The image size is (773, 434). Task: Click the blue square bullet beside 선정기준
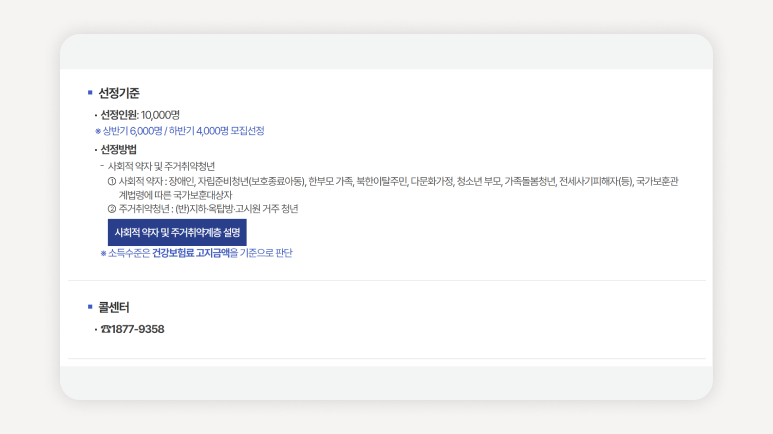(89, 93)
